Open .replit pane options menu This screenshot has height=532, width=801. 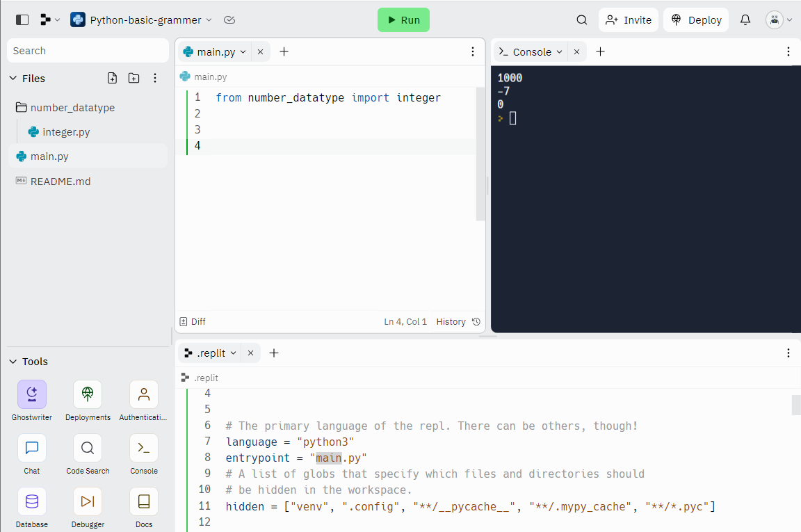tap(788, 353)
